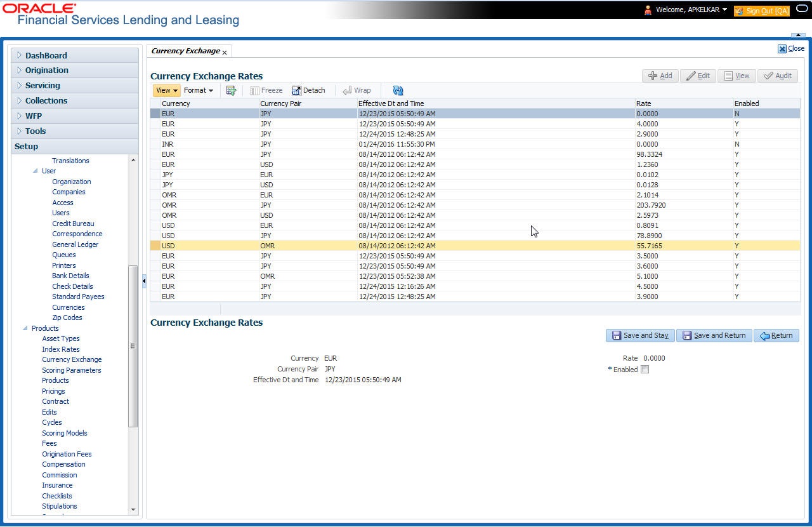The image size is (812, 527).
Task: Open the Welcome APKELKAR user menu
Action: [x=691, y=10]
